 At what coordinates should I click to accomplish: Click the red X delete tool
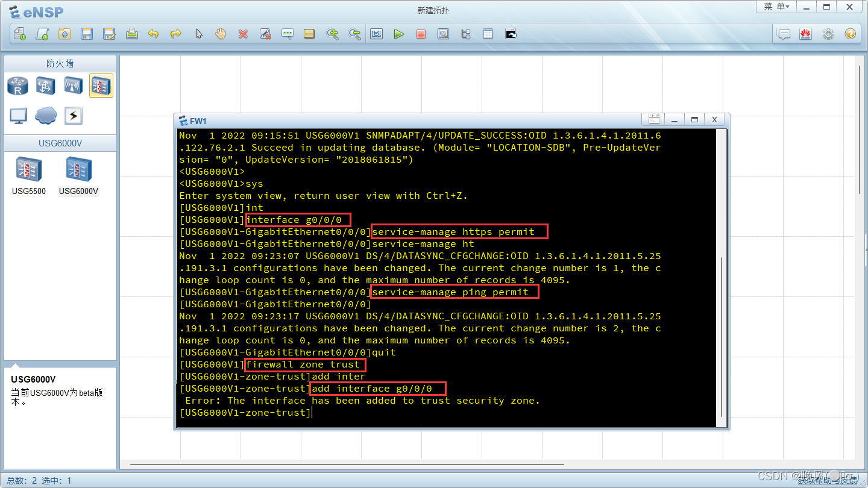[243, 34]
